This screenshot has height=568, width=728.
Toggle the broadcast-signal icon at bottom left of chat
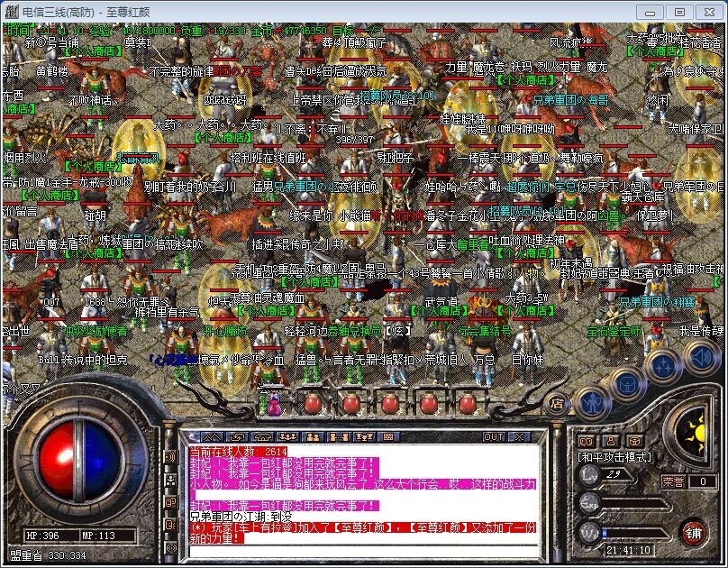(x=170, y=547)
